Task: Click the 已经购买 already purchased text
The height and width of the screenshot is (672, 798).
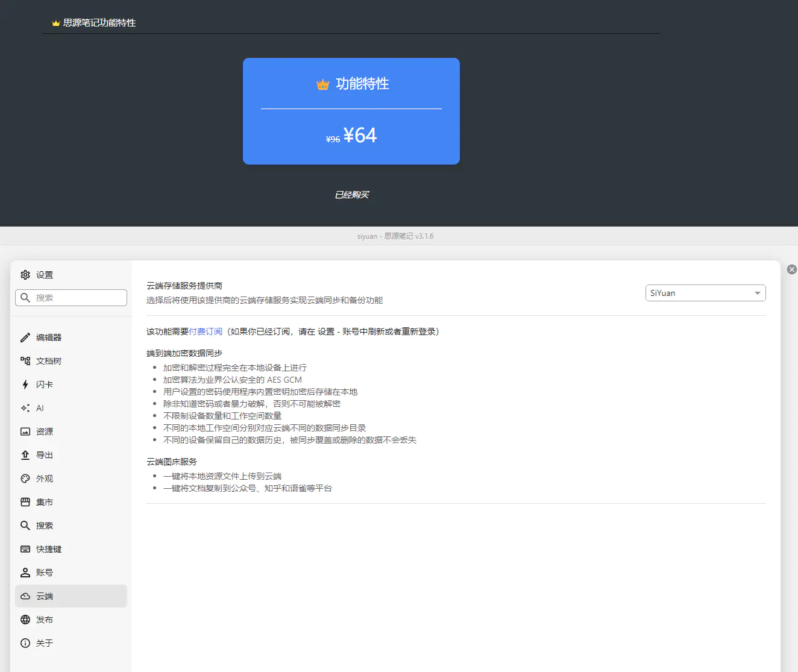Action: pos(351,195)
